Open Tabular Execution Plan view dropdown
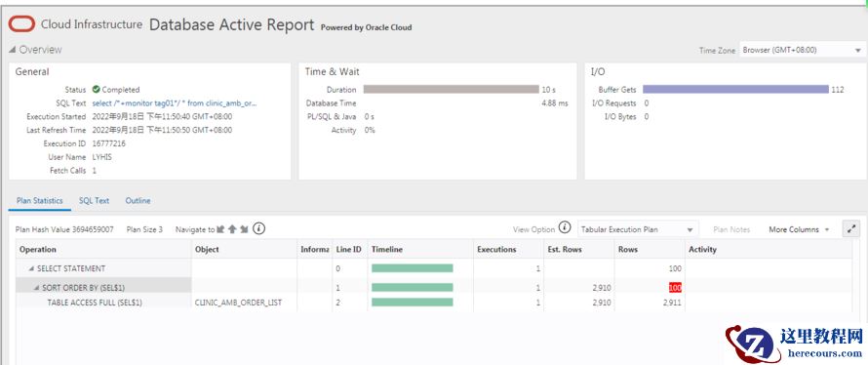 tap(638, 229)
